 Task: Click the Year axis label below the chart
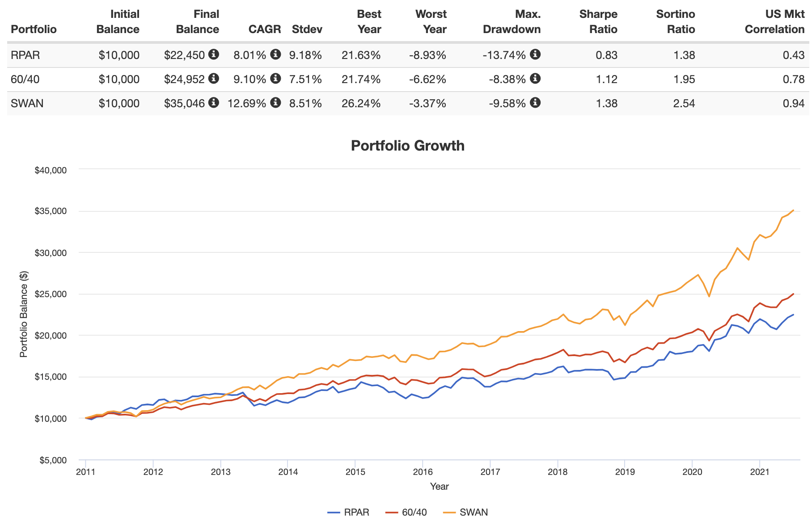coord(440,487)
